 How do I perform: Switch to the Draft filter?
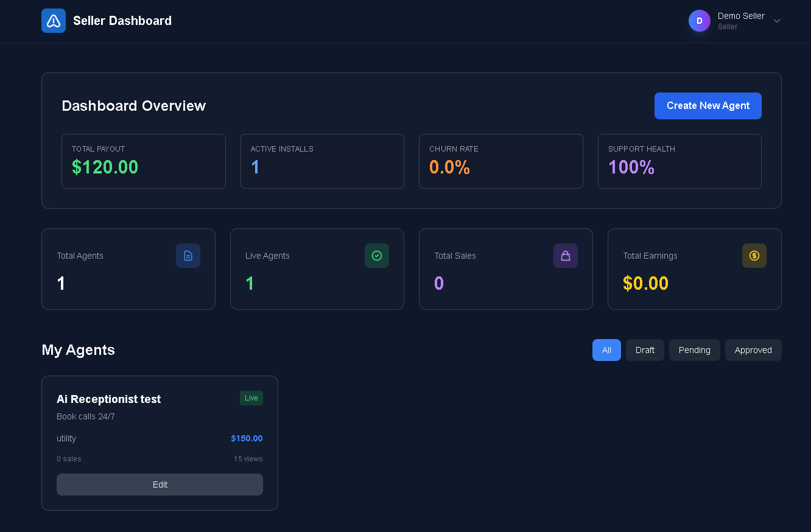[645, 349]
